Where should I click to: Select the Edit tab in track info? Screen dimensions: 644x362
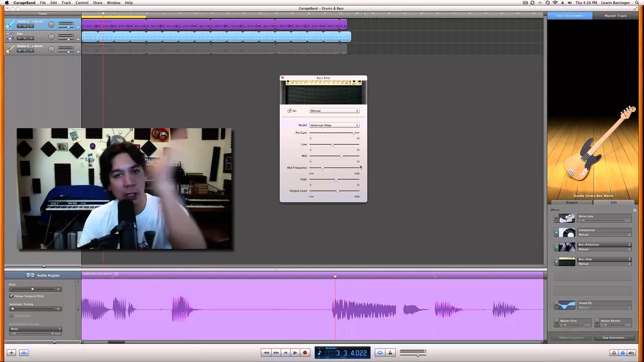(614, 202)
